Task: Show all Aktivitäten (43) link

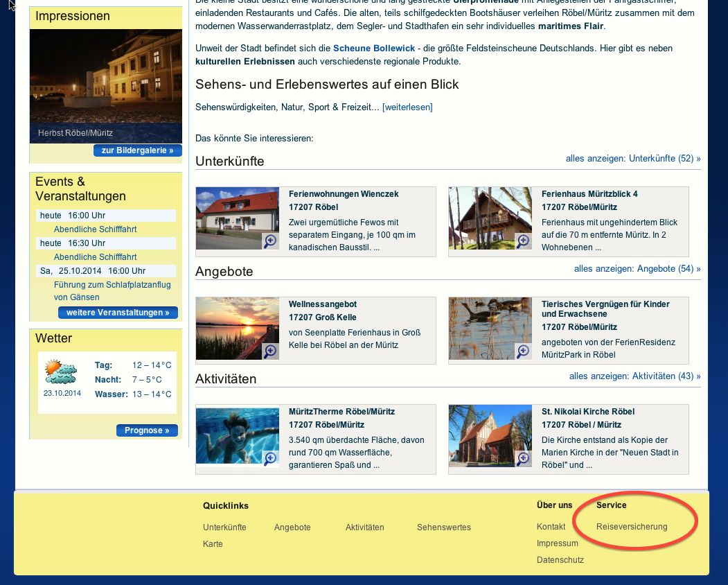Action: pyautogui.click(x=634, y=376)
